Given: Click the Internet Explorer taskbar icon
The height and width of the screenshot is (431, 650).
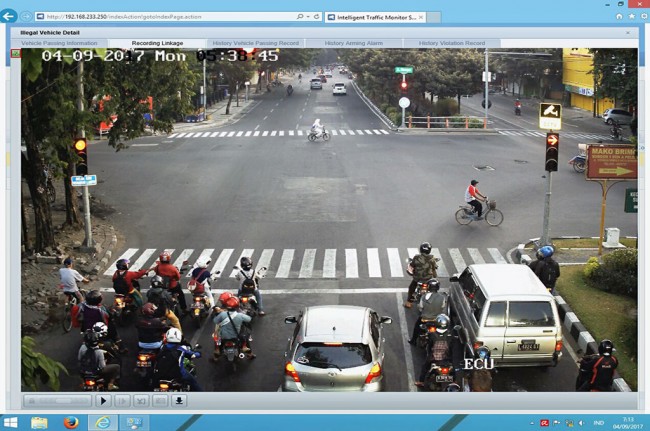Looking at the screenshot, I should pyautogui.click(x=102, y=422).
